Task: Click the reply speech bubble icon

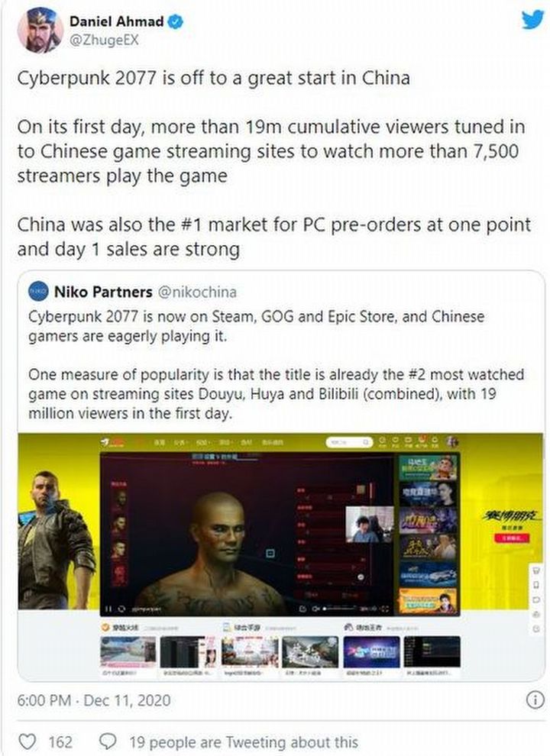Action: pyautogui.click(x=108, y=741)
